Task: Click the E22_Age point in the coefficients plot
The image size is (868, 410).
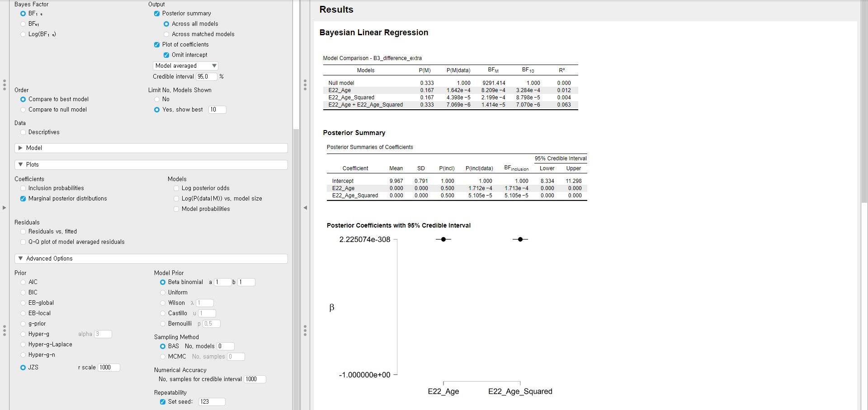Action: coord(443,239)
